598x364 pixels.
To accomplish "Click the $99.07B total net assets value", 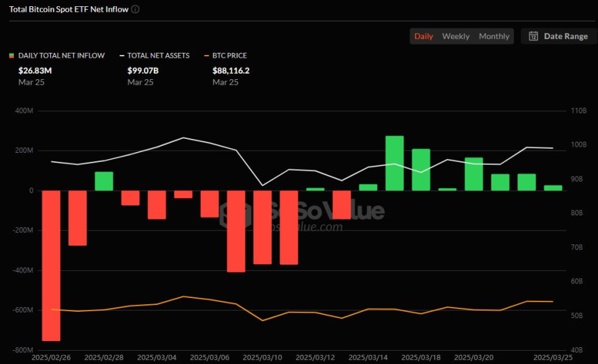I will tap(143, 70).
